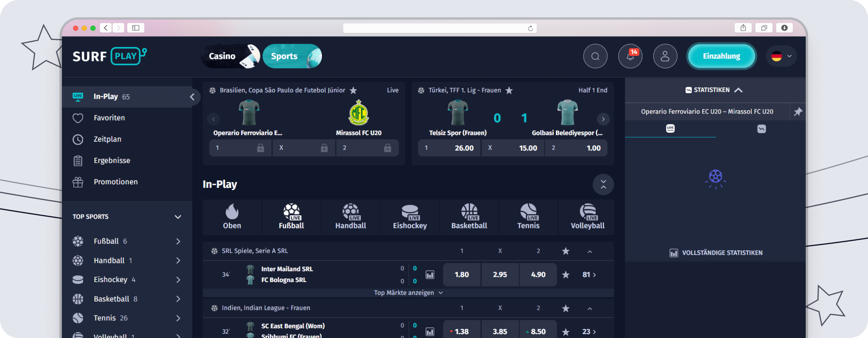Open language dropdown with German flag
Image resolution: width=868 pixels, height=338 pixels.
tap(781, 56)
